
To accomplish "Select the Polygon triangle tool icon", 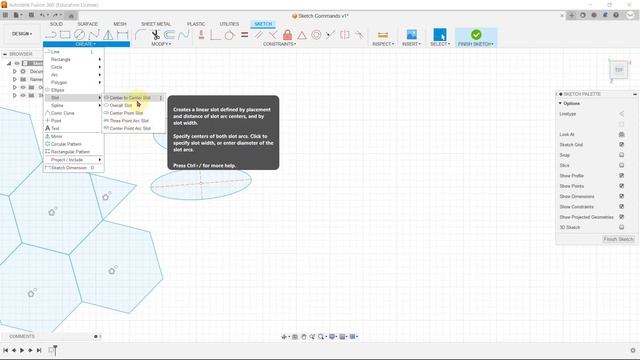I will [108, 35].
